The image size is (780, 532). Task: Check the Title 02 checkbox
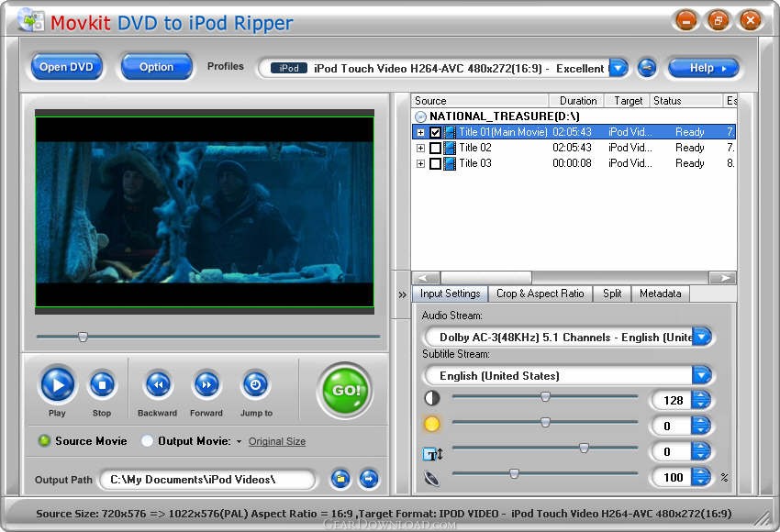pyautogui.click(x=435, y=148)
